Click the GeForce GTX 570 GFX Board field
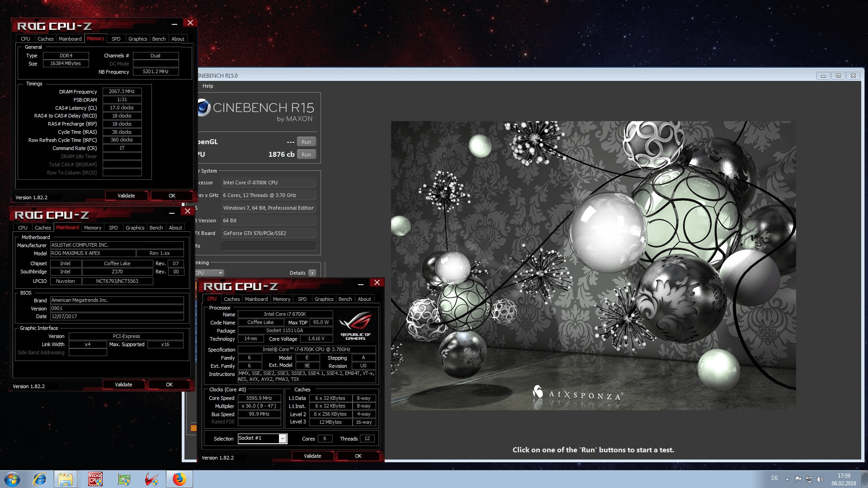868x488 pixels. [x=269, y=233]
